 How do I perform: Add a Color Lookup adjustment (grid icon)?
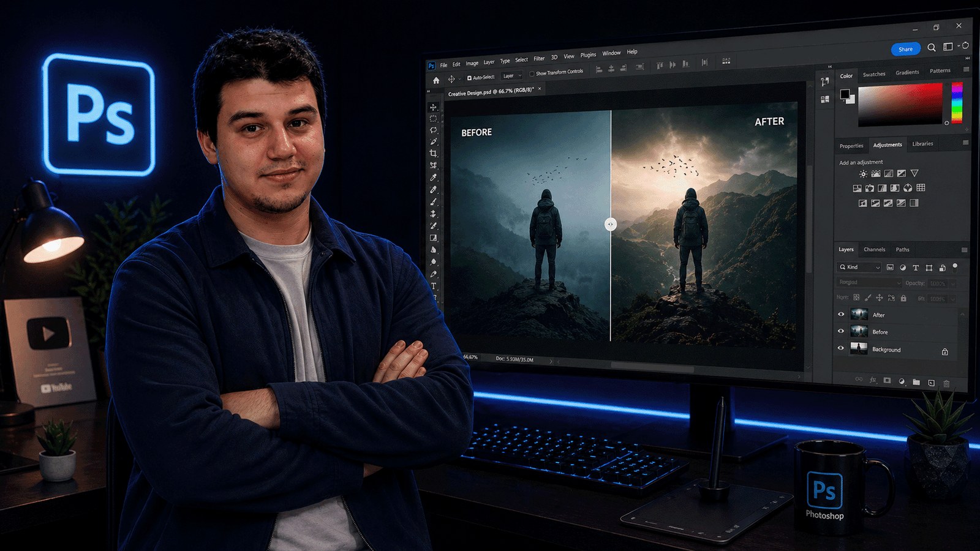coord(921,187)
